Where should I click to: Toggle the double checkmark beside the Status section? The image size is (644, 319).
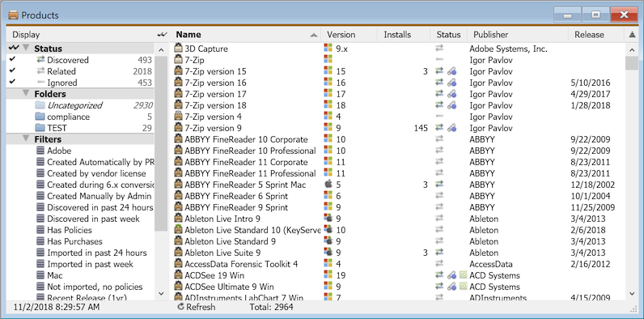(13, 48)
